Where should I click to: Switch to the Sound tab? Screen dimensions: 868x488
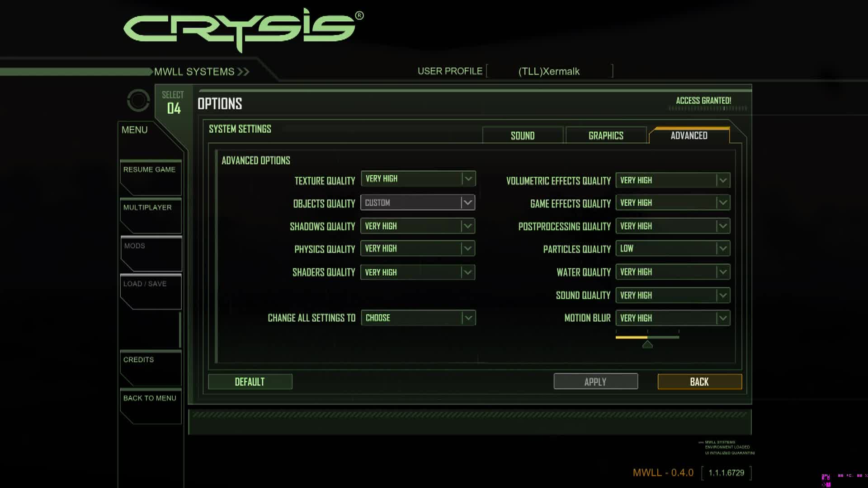523,136
